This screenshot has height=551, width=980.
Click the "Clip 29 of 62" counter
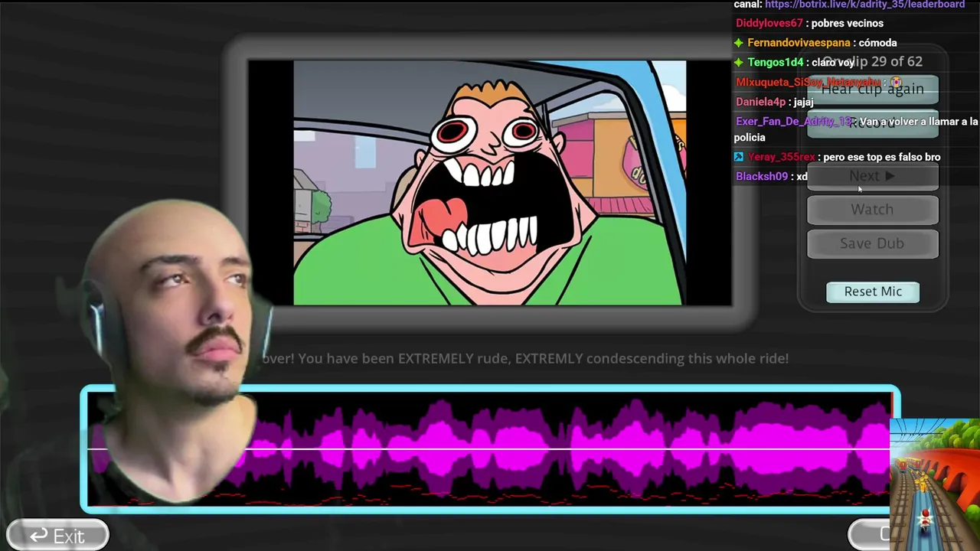[x=873, y=61]
